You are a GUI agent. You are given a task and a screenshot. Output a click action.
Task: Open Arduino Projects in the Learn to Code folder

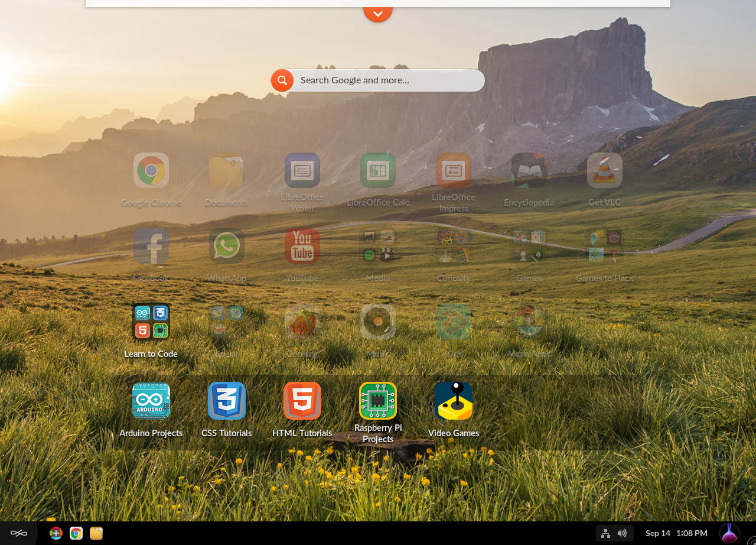point(151,401)
